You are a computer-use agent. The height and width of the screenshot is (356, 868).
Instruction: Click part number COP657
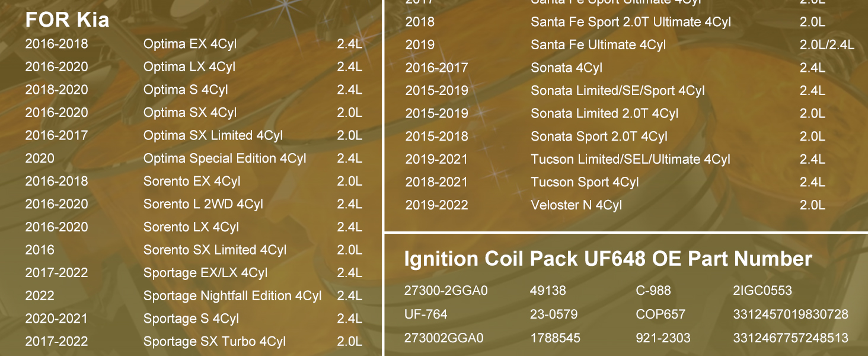pos(660,314)
